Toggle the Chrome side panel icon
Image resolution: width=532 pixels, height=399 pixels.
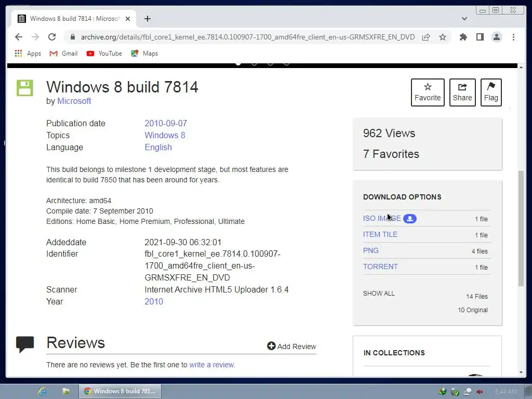[480, 37]
